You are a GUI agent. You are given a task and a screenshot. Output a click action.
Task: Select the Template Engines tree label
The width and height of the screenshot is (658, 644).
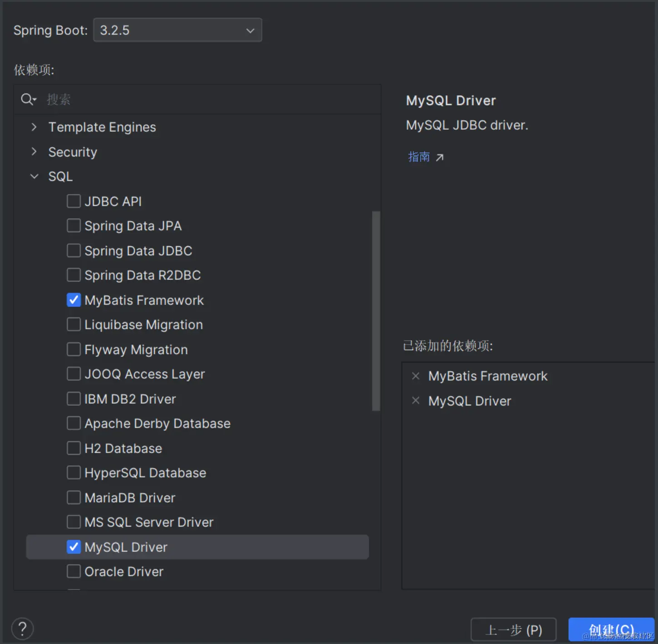(102, 127)
